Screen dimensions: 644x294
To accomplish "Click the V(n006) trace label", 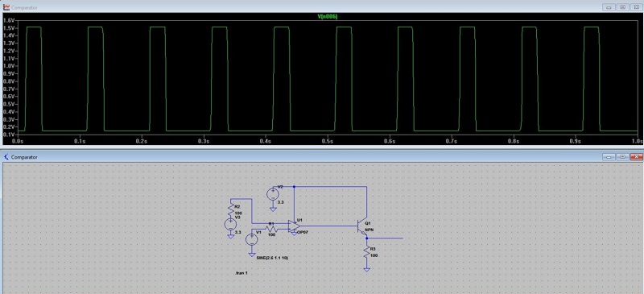I will pyautogui.click(x=328, y=16).
